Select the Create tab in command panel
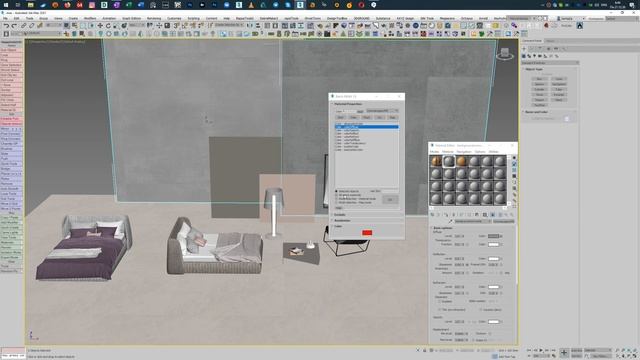The image size is (640, 360). point(524,49)
